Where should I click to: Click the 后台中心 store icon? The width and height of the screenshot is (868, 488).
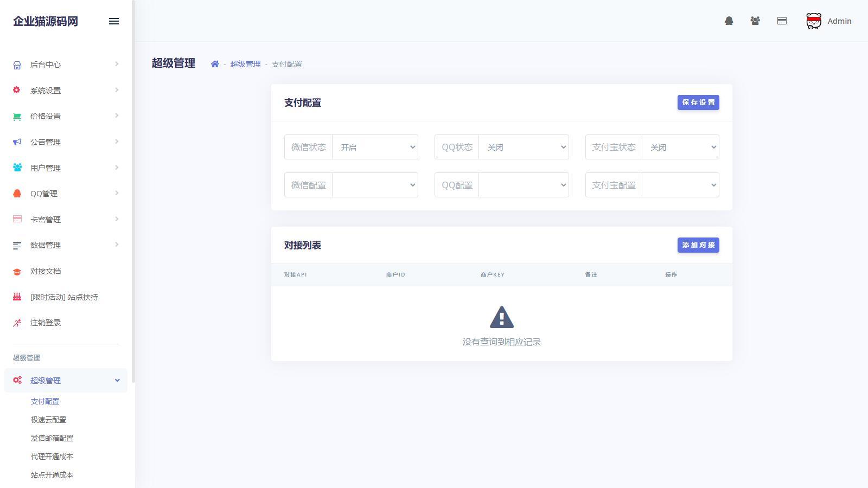tap(17, 65)
